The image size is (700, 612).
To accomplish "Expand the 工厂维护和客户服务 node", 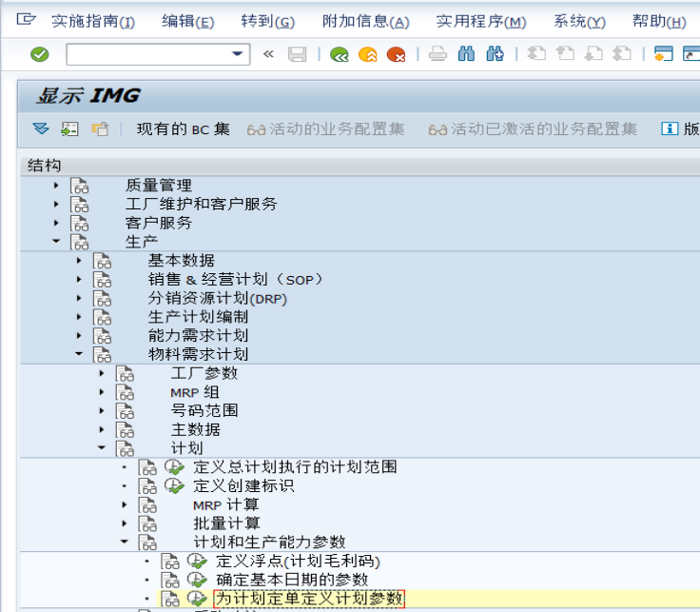I will tap(56, 204).
